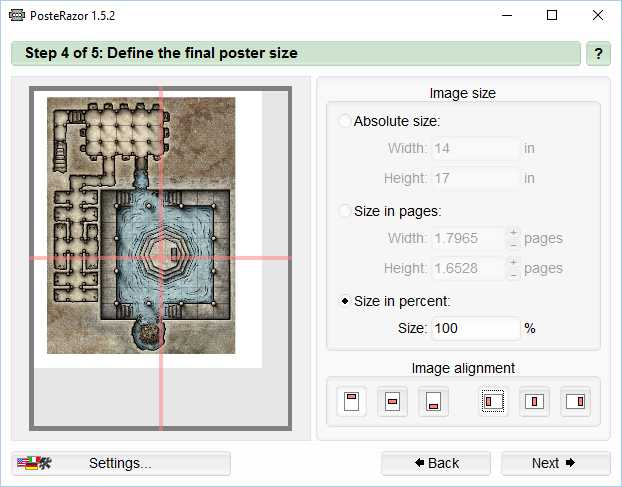Go Back to the previous step
The image size is (622, 487).
436,463
